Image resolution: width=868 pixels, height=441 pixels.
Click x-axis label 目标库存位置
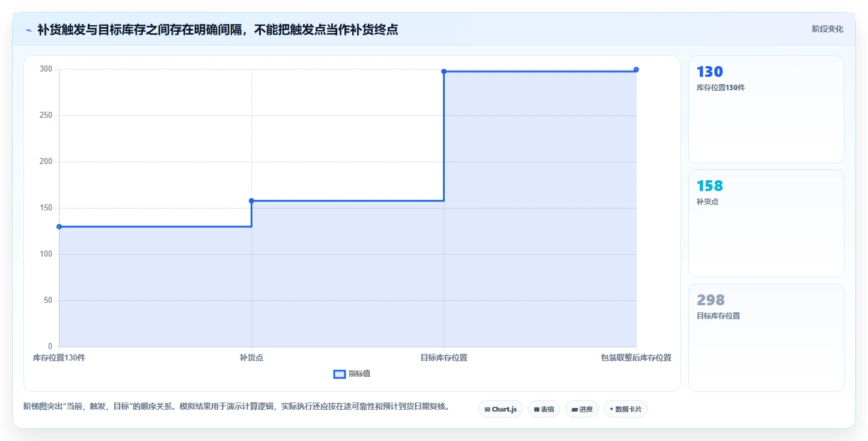tap(444, 357)
